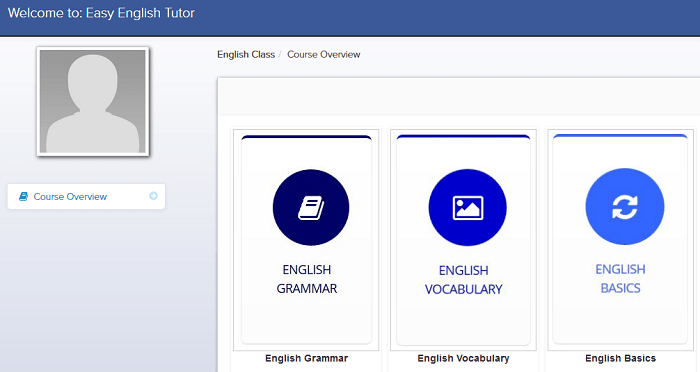Click the ENGLISH BASICS card title text
700x372 pixels.
(x=621, y=279)
